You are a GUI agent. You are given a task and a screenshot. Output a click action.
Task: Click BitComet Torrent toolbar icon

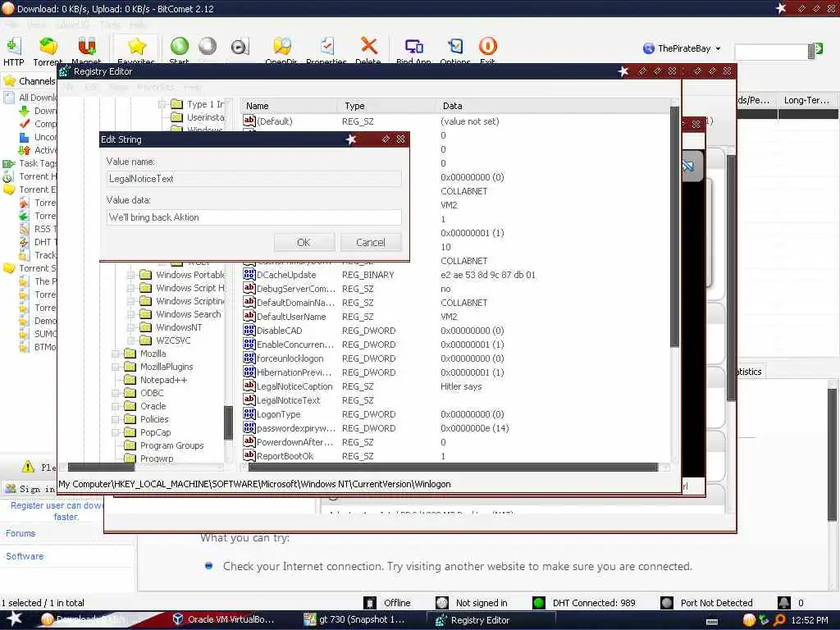(x=48, y=47)
